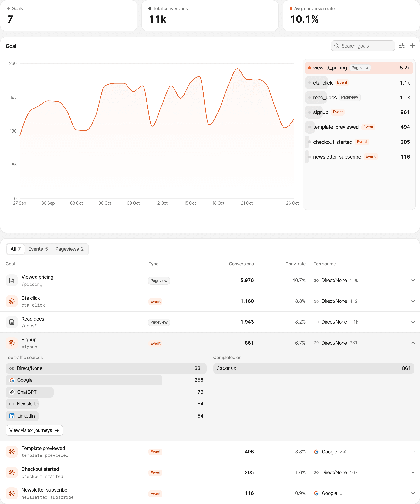420x504 pixels.
Task: Click the magnifier icon in Search goals
Action: [336, 46]
